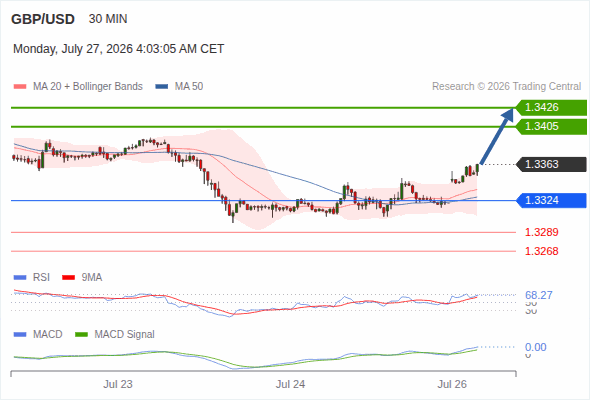Click the MA 20 Bollinger Bands swatch
Image resolution: width=590 pixels, height=400 pixels.
20,87
